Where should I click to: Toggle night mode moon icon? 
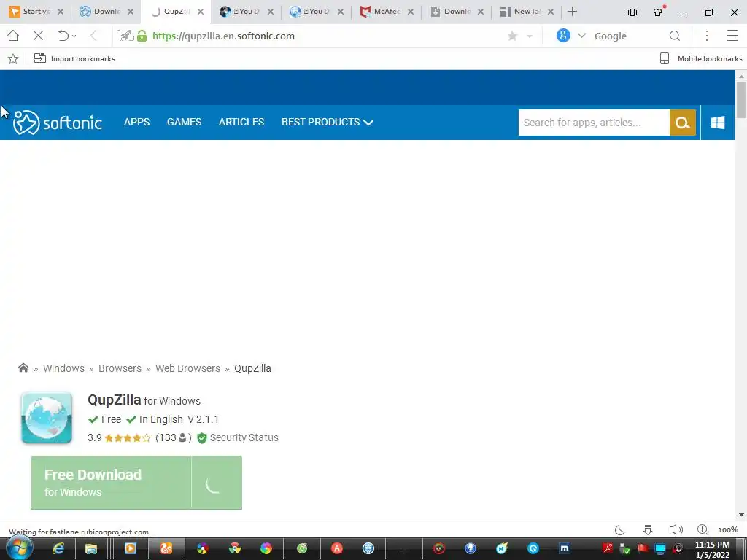619,529
